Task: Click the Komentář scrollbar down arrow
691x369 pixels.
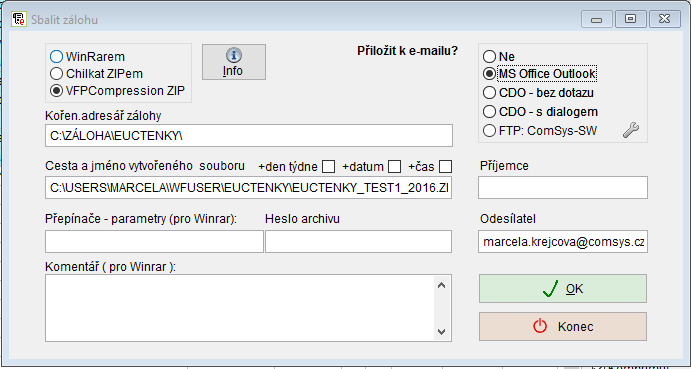Action: (x=442, y=332)
